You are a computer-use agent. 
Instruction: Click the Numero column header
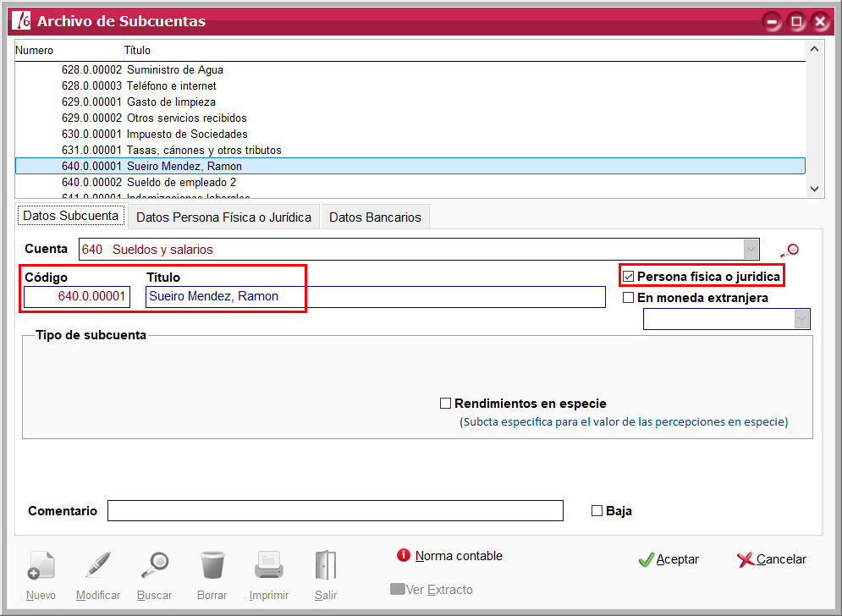tap(69, 51)
